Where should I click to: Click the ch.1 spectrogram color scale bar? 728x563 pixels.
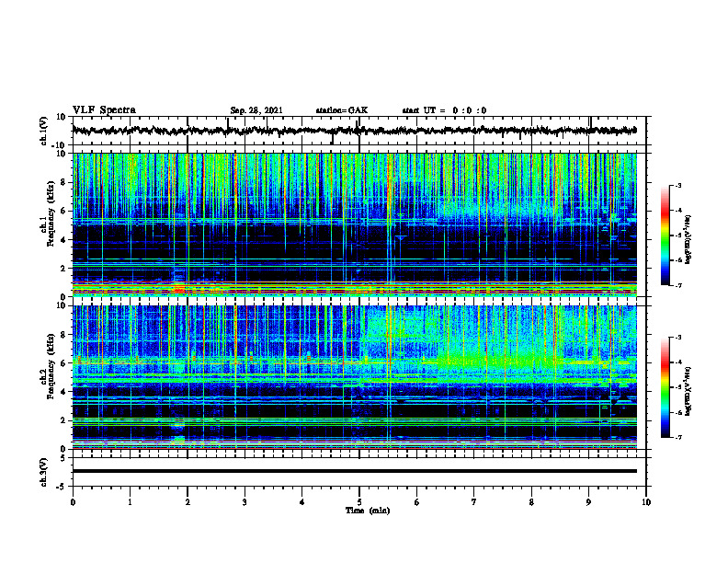[665, 236]
